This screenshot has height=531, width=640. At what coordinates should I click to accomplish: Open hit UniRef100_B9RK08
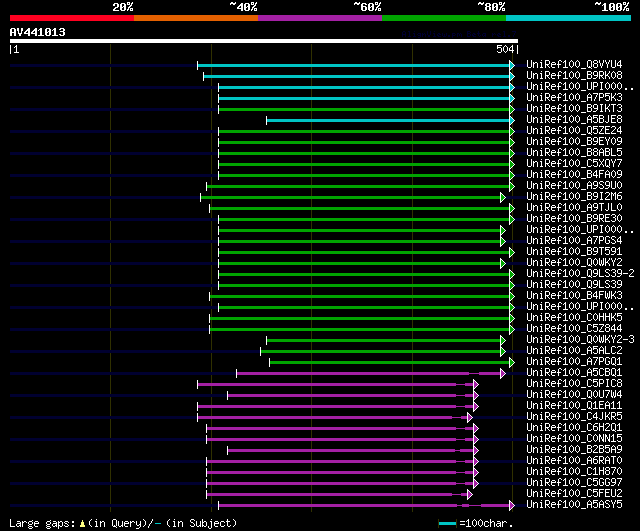pyautogui.click(x=574, y=76)
